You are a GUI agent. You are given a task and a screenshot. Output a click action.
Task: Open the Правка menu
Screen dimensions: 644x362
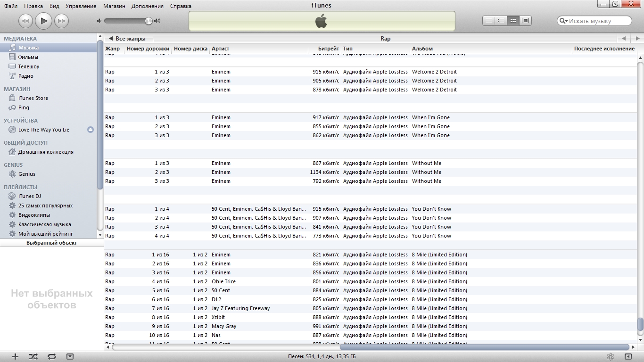pos(33,6)
